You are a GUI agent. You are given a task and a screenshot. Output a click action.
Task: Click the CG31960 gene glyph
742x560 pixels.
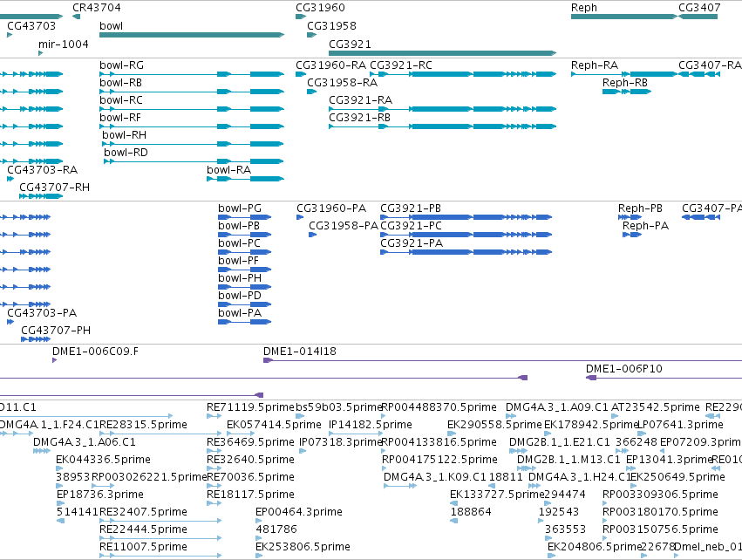pos(301,17)
